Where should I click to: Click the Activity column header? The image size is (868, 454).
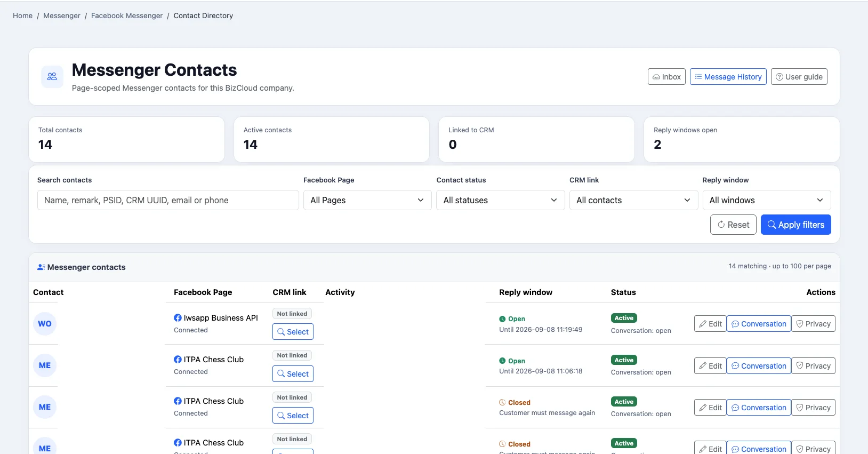click(340, 292)
